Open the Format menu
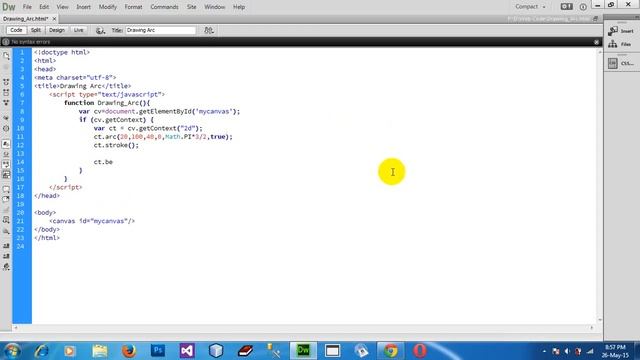This screenshot has height=360, width=640. [x=133, y=7]
